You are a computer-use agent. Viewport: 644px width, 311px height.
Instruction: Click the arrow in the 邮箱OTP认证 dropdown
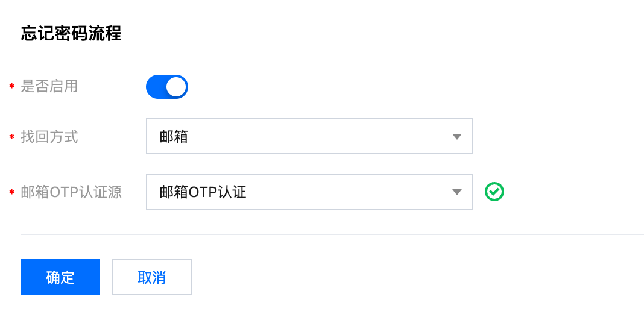[456, 192]
